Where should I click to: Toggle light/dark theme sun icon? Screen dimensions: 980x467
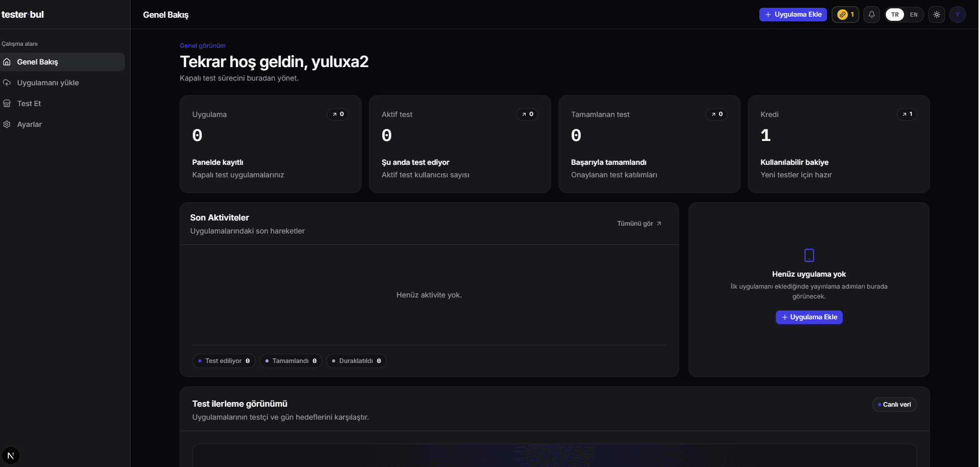(937, 15)
